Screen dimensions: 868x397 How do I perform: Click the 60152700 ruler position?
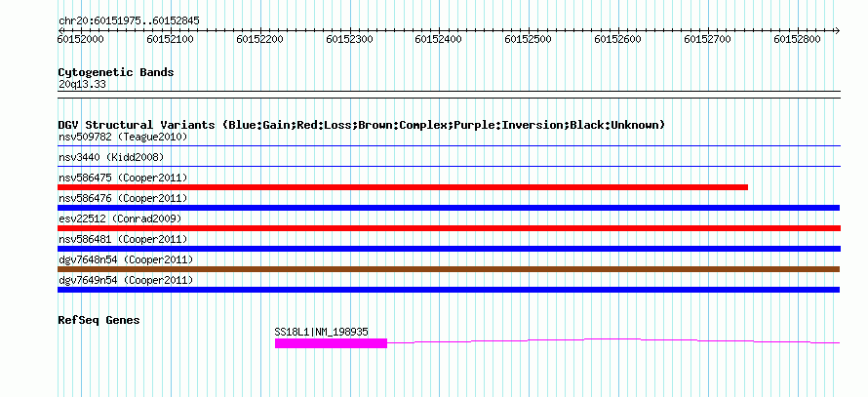click(707, 39)
